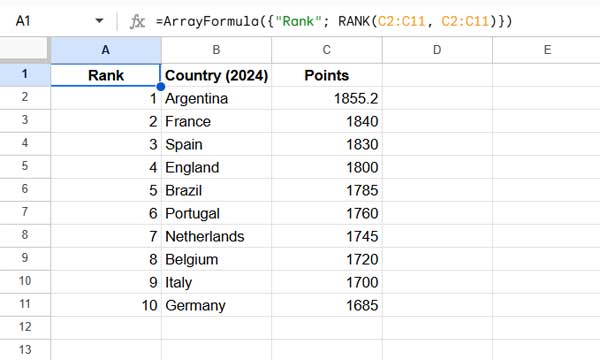Open the Name box dropdown arrow
Image resolution: width=600 pixels, height=360 pixels.
pyautogui.click(x=99, y=21)
